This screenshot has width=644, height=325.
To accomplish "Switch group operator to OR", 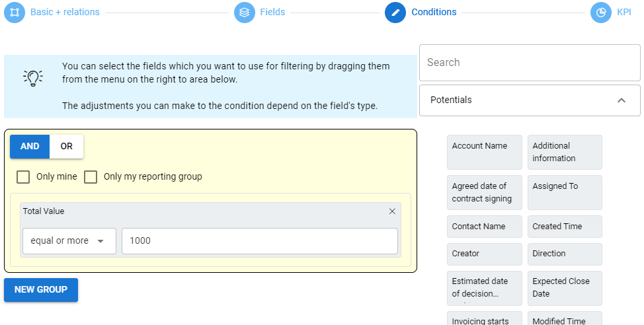I will click(x=67, y=147).
